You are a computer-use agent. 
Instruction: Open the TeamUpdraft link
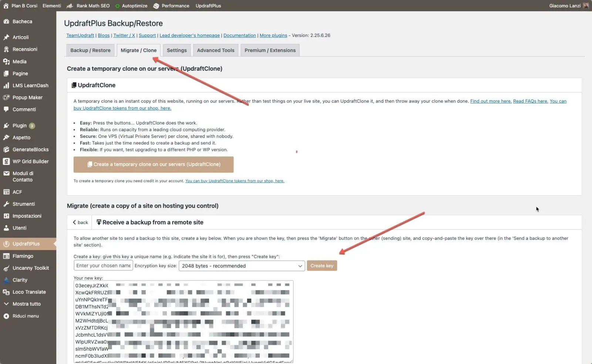tap(80, 35)
